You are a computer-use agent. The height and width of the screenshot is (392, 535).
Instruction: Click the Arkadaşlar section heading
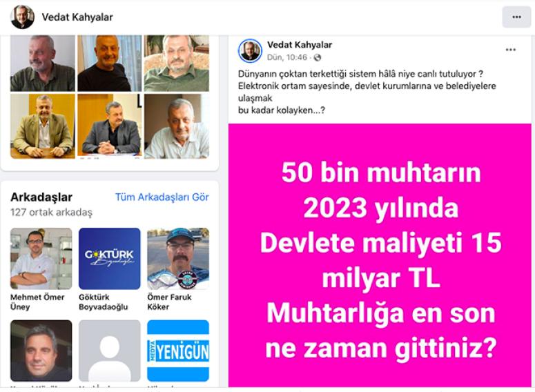pos(41,197)
